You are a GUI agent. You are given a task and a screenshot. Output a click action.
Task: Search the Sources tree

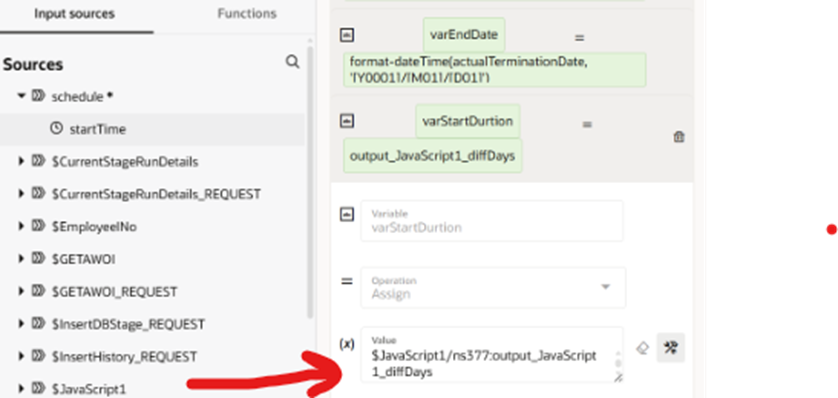pyautogui.click(x=292, y=62)
